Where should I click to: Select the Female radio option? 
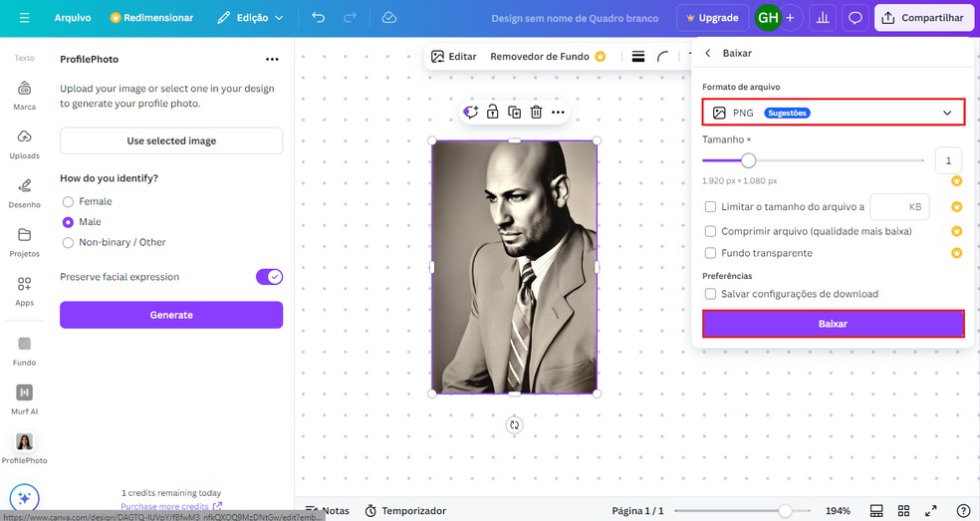tap(68, 201)
